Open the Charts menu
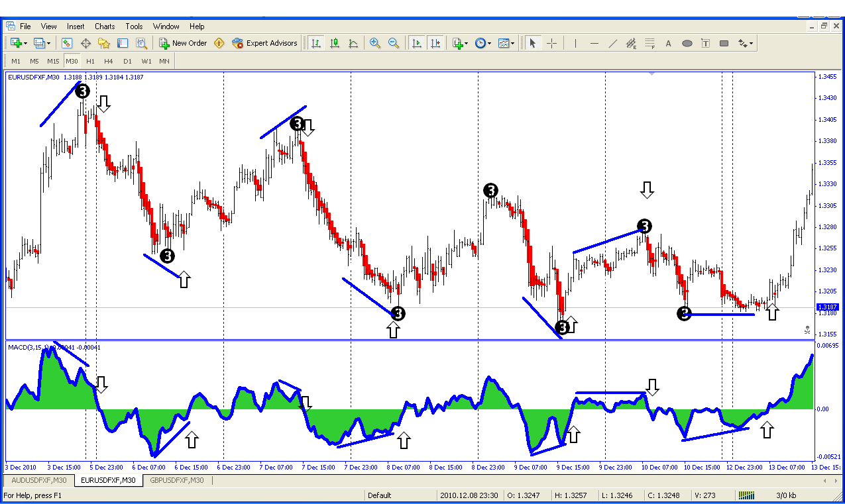845x504 pixels. [104, 26]
